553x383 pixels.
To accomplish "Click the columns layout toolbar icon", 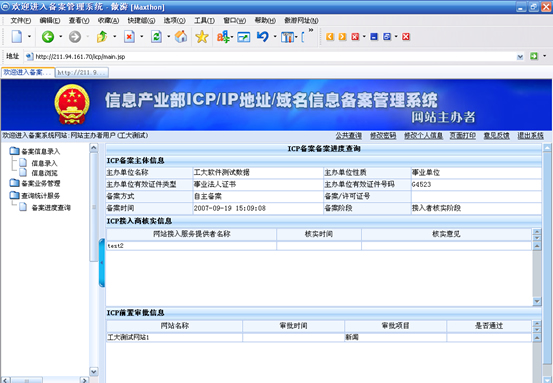I will 287,37.
